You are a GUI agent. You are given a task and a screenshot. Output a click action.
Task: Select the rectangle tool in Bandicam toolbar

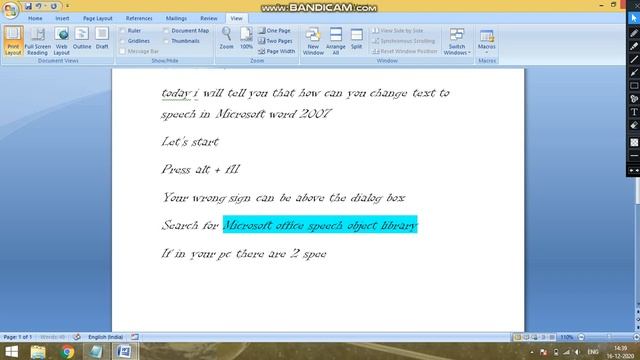tap(634, 86)
